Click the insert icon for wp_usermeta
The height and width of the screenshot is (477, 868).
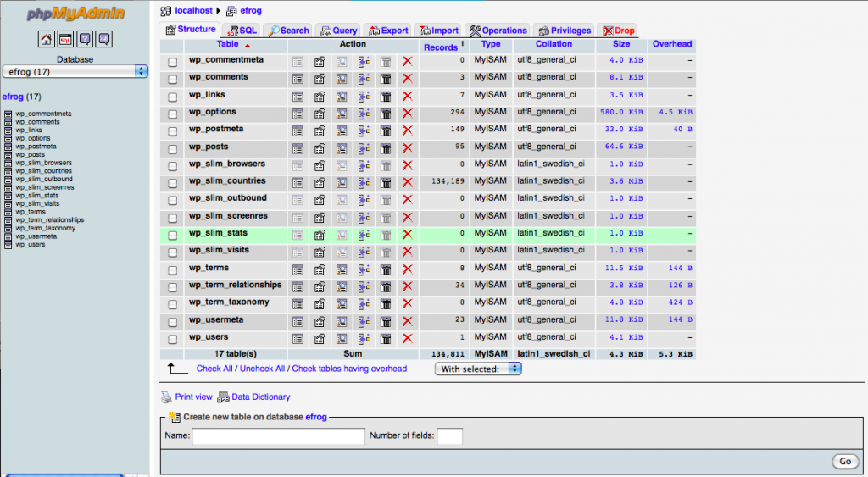point(364,321)
